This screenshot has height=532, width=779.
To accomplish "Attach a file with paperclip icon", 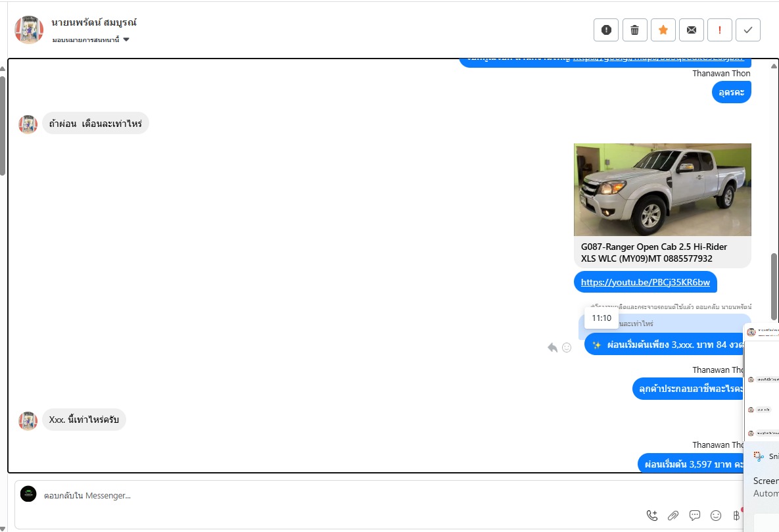I will click(x=673, y=516).
